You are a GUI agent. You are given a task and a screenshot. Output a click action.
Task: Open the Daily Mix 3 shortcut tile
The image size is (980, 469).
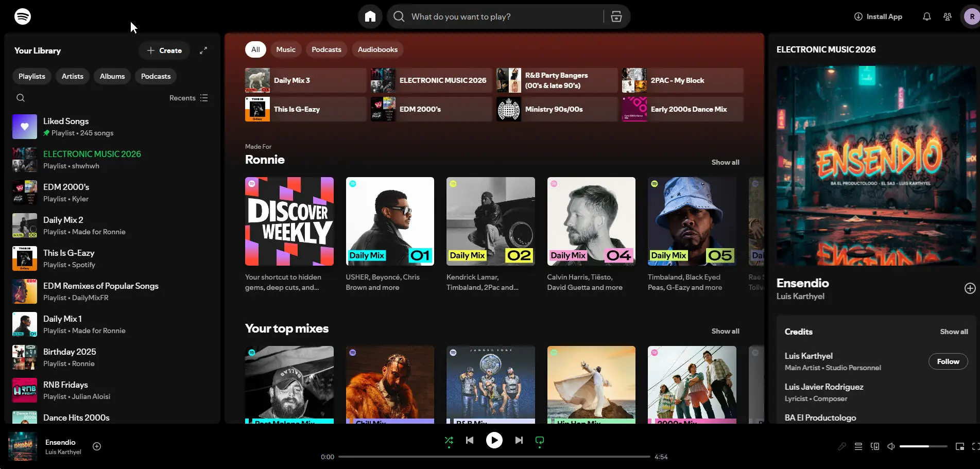coord(305,80)
